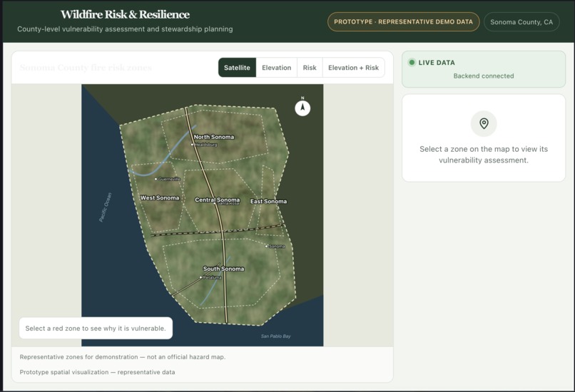Click the 'Prototype spatial visualization' footnote
Image resolution: width=575 pixels, height=392 pixels.
pyautogui.click(x=97, y=372)
